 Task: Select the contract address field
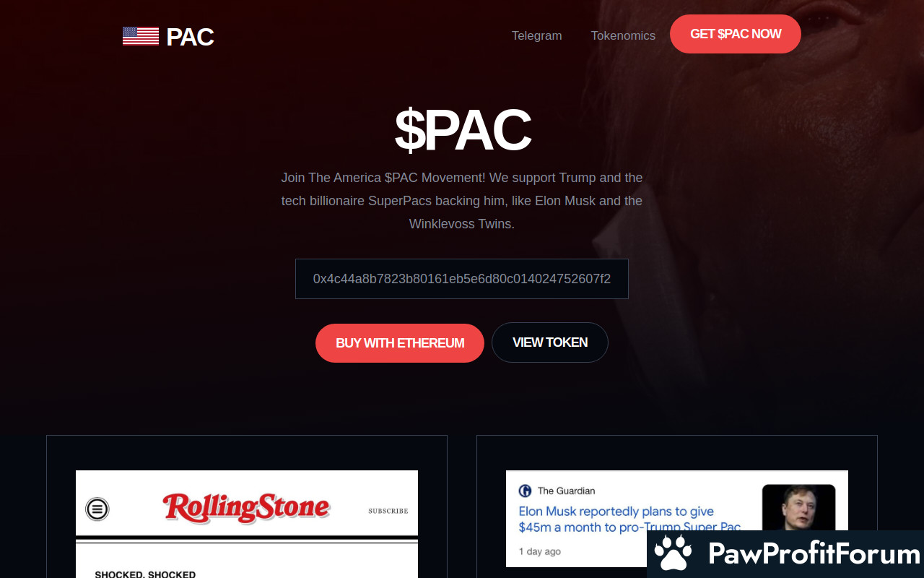(462, 279)
